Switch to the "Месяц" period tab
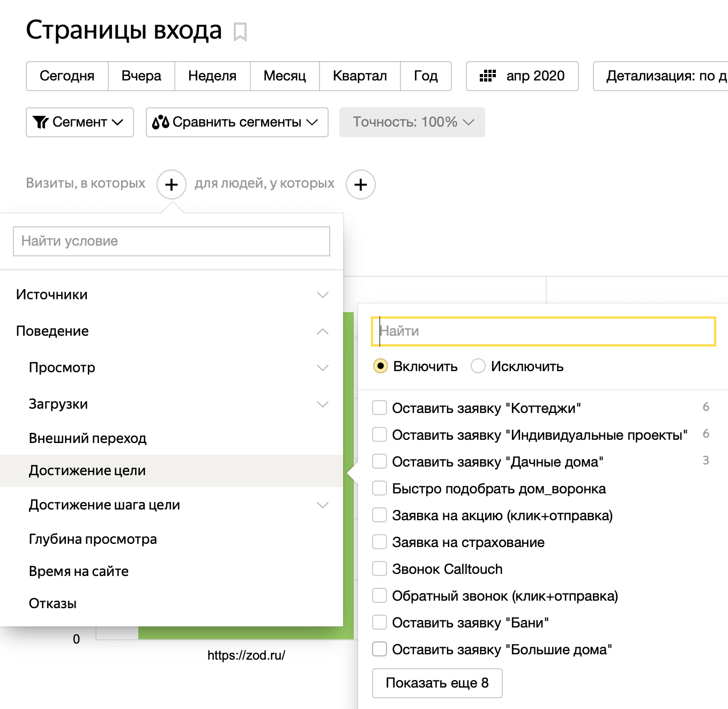This screenshot has height=709, width=728. 284,76
